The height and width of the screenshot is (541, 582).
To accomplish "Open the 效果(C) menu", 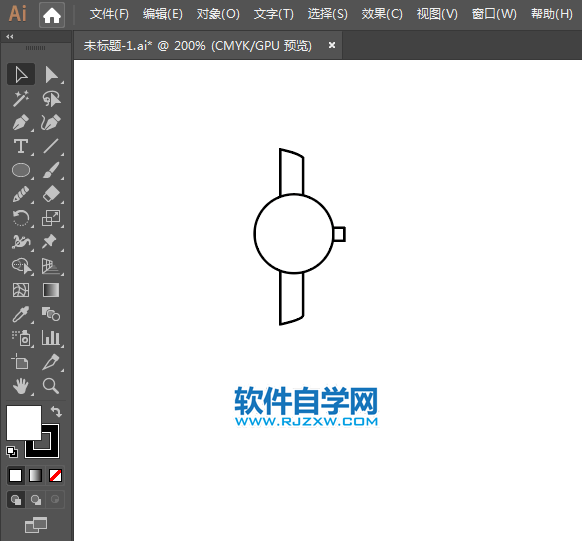I will [382, 14].
